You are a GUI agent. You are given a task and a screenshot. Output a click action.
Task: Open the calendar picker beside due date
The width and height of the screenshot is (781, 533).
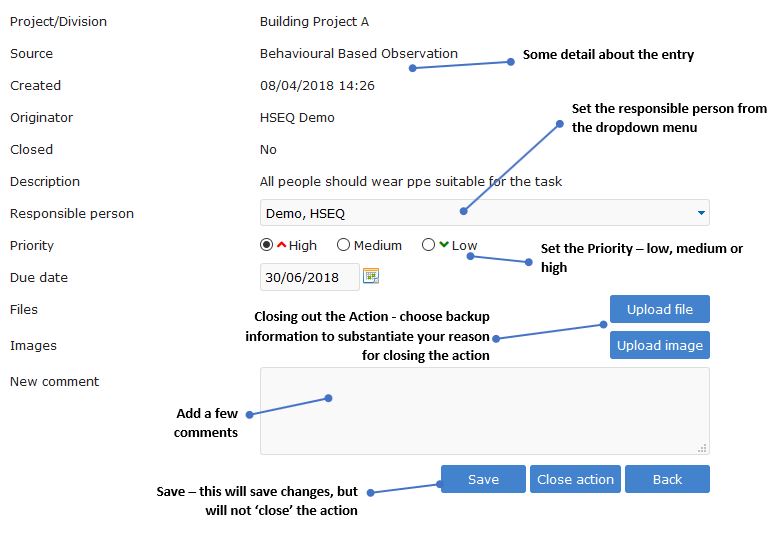371,276
